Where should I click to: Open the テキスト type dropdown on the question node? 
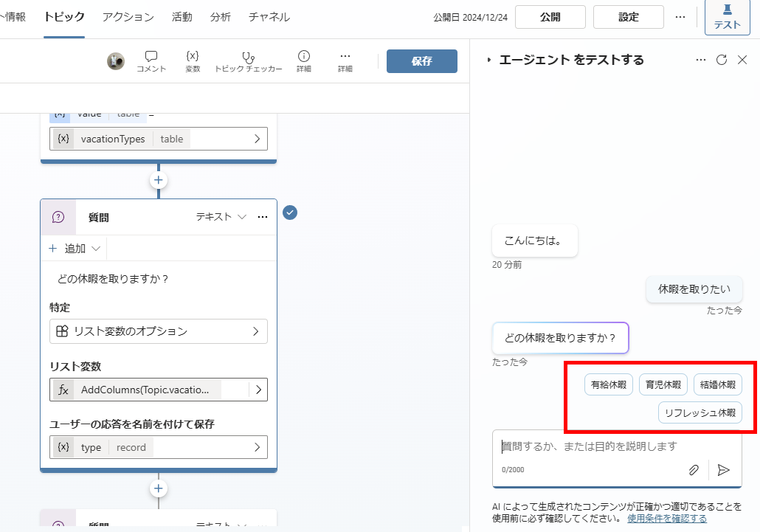point(225,217)
